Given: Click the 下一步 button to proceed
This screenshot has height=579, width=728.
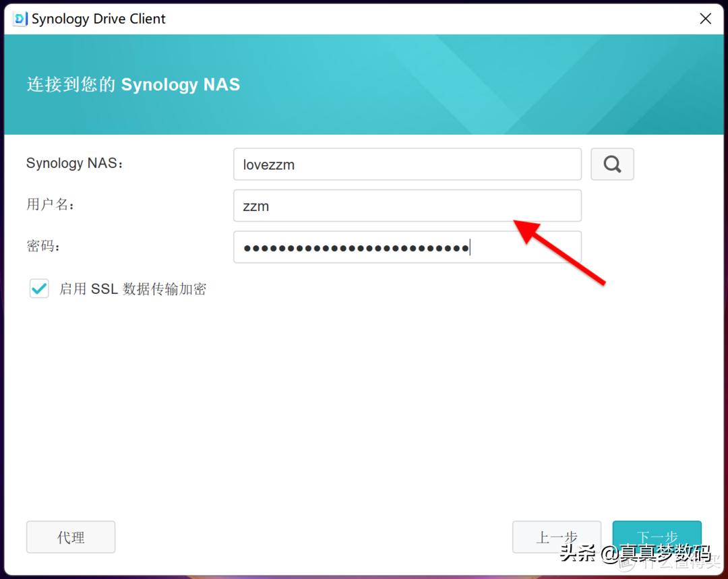Looking at the screenshot, I should click(x=657, y=537).
